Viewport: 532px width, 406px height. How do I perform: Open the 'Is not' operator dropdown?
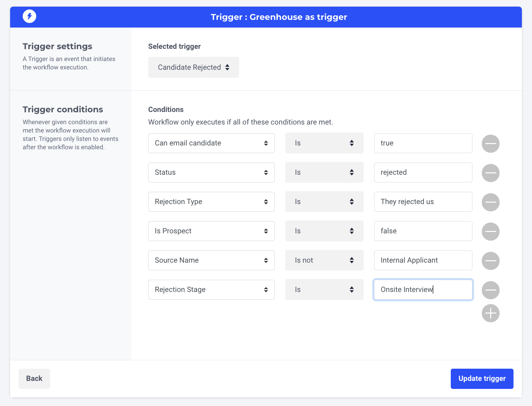point(324,260)
